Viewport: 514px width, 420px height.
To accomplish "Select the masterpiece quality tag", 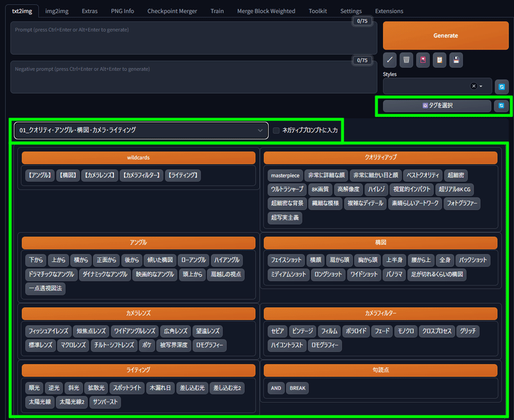I will pos(285,175).
